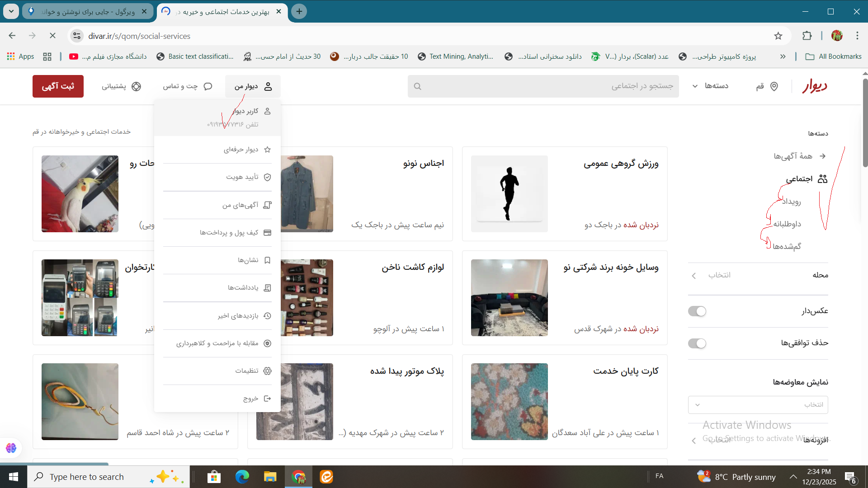Click the page vertical scrollbar

865,122
